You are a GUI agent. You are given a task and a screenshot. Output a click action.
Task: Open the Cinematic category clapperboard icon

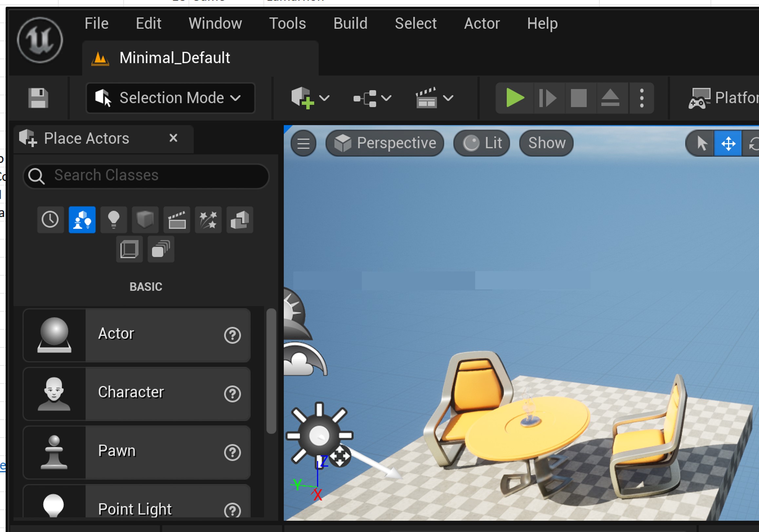(x=177, y=220)
